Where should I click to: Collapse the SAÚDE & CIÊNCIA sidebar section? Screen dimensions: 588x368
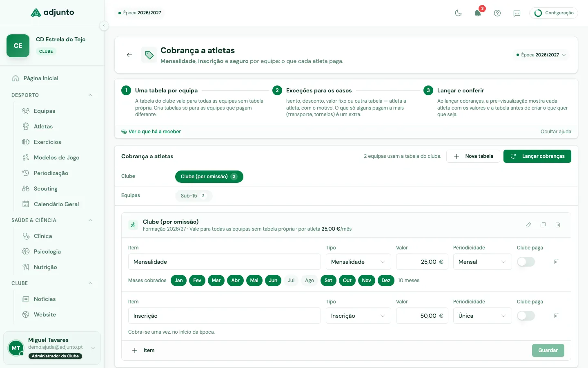pos(90,220)
